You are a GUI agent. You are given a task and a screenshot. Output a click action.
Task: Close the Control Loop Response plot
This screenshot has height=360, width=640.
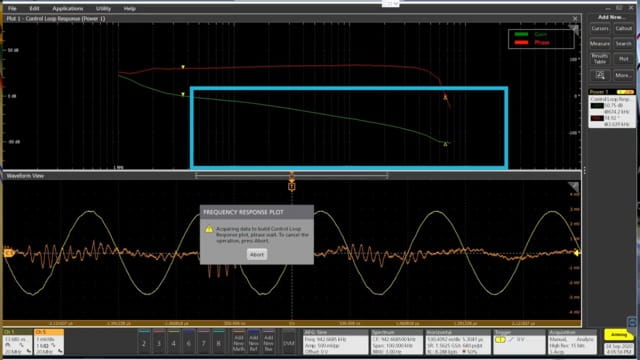[575, 19]
